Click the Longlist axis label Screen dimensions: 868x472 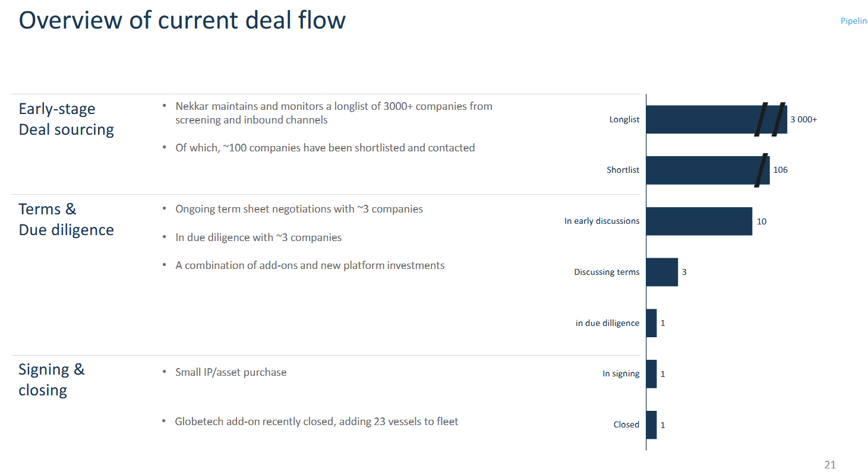pyautogui.click(x=624, y=119)
